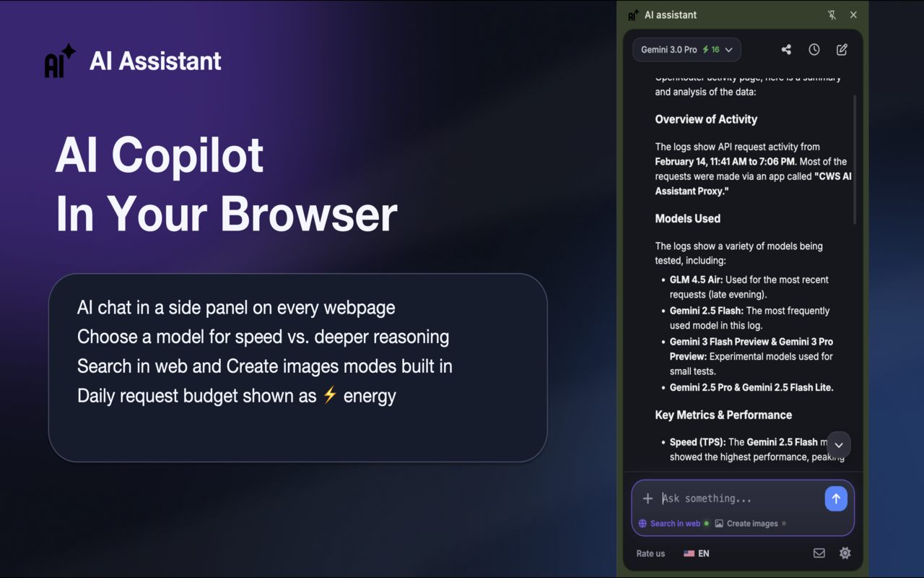Click the "AI Copilot" headline text
This screenshot has width=924, height=578.
(x=160, y=155)
